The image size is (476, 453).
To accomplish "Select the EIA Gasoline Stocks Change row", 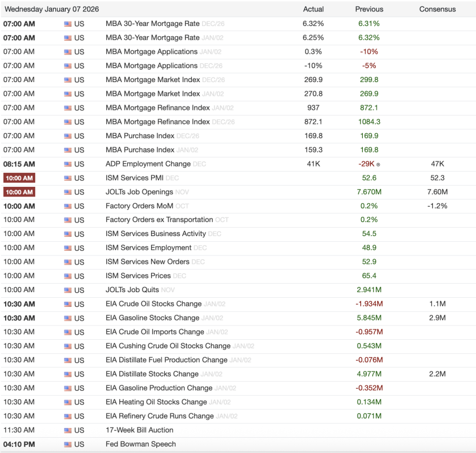I will tap(152, 318).
